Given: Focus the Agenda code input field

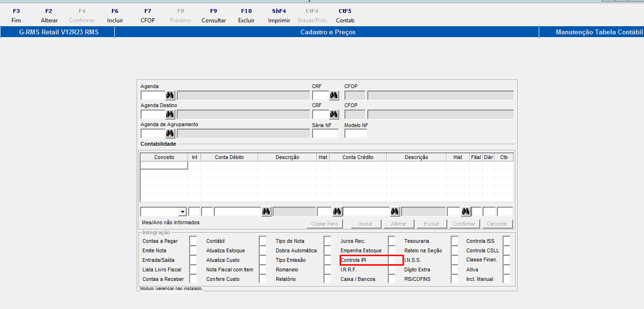Looking at the screenshot, I should [153, 95].
